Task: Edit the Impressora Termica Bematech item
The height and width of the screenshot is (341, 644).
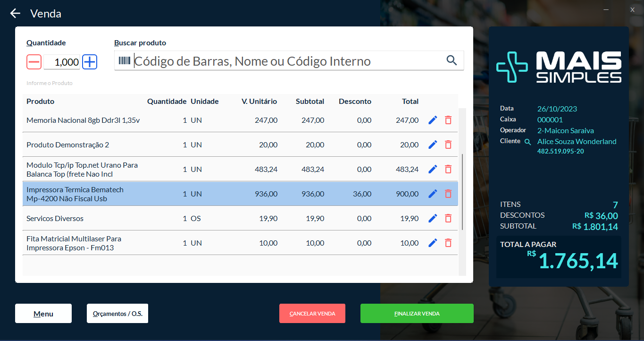Action: [433, 194]
